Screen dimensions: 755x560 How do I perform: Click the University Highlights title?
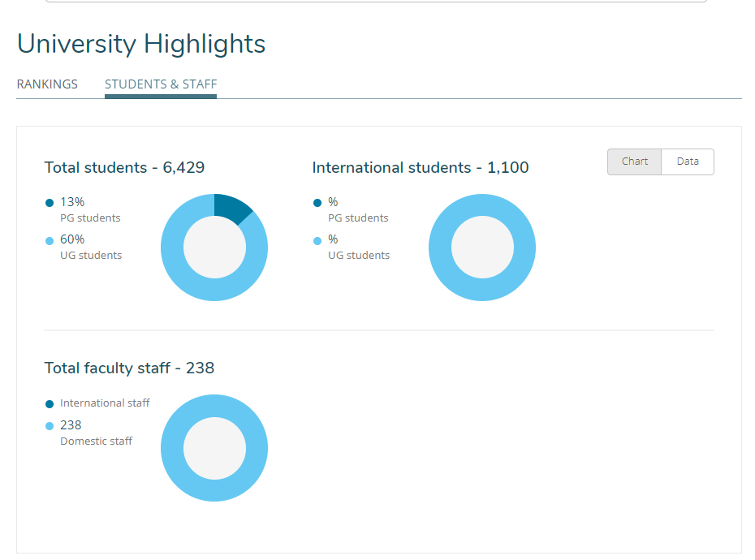[141, 44]
